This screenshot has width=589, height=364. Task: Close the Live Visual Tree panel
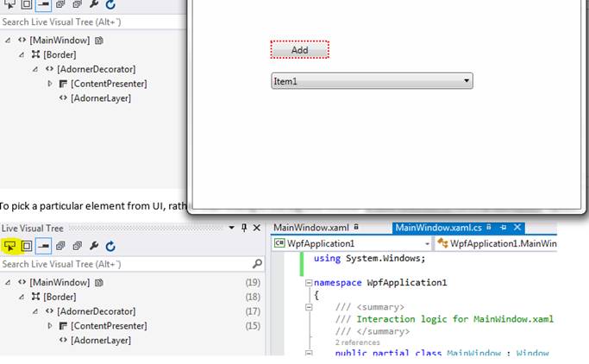point(257,228)
